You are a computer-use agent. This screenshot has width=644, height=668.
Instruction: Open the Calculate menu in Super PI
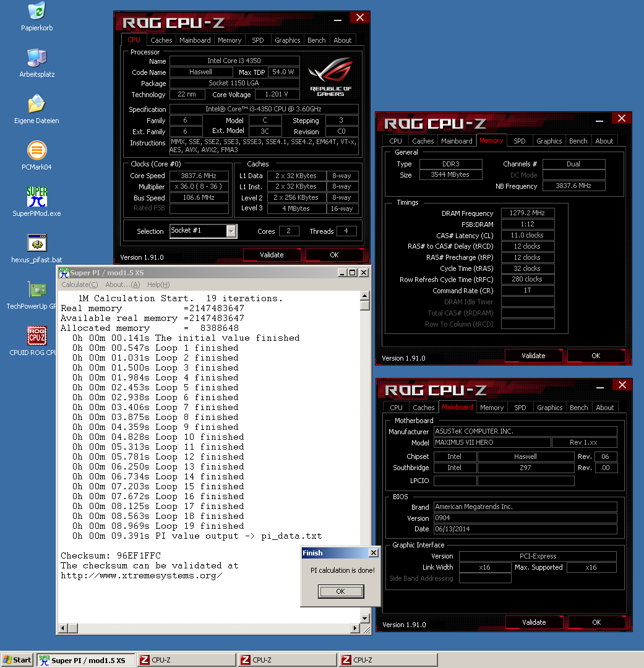[79, 285]
